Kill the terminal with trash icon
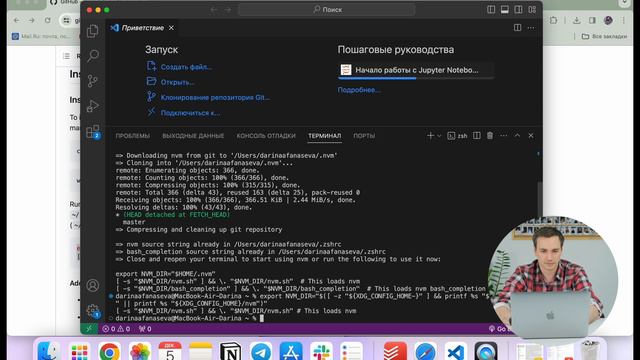The image size is (640, 360). coord(490,136)
